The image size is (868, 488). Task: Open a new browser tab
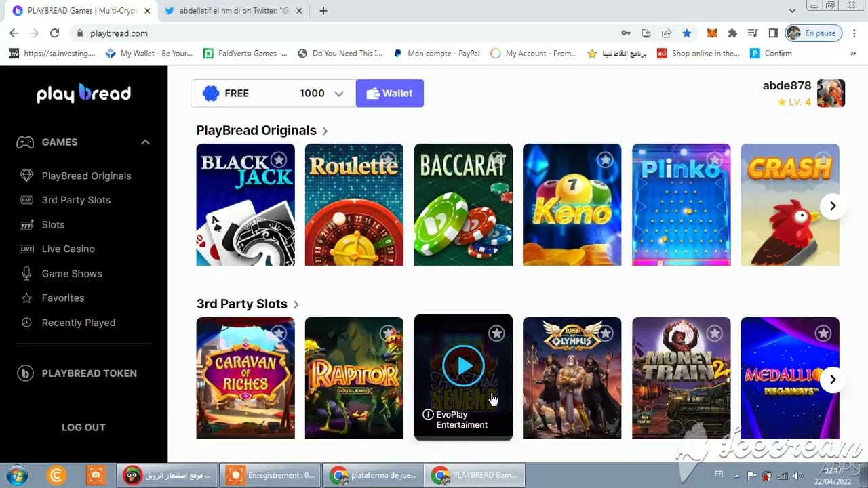pos(323,11)
